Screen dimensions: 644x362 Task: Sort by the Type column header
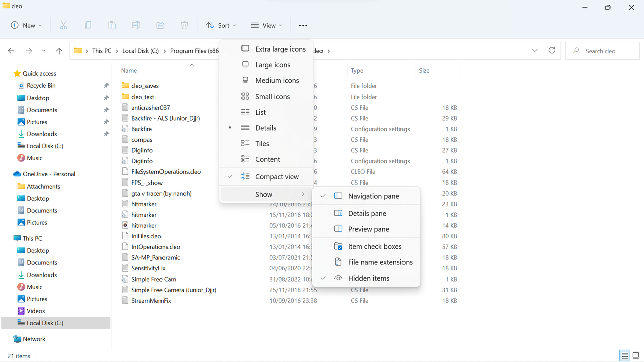pyautogui.click(x=357, y=70)
